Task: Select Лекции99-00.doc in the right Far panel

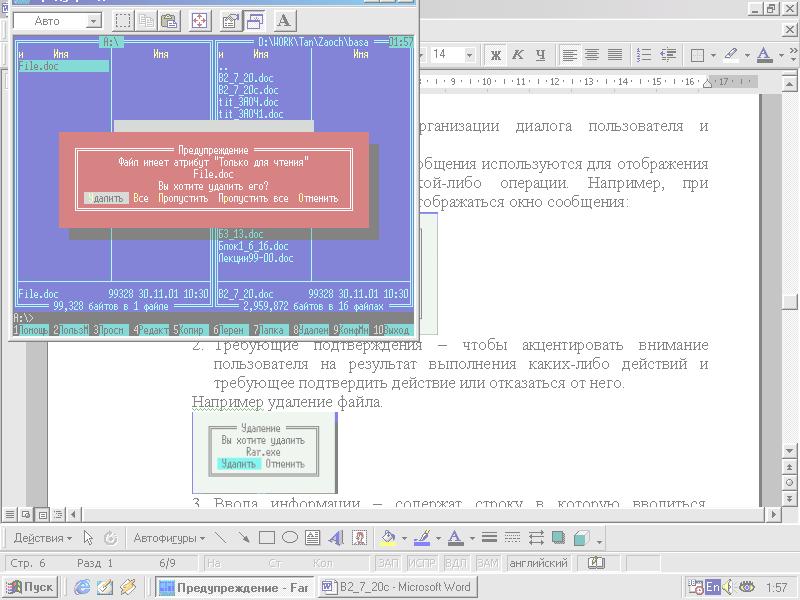Action: (256, 258)
